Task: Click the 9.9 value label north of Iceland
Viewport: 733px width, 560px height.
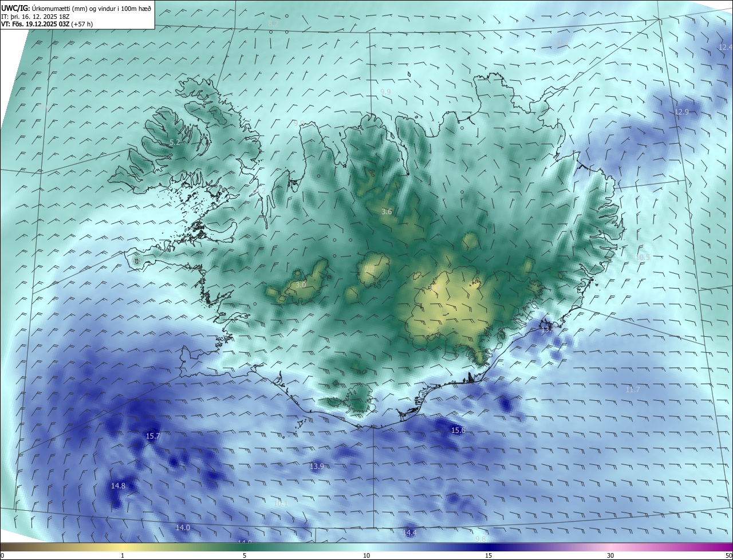Action: (385, 92)
